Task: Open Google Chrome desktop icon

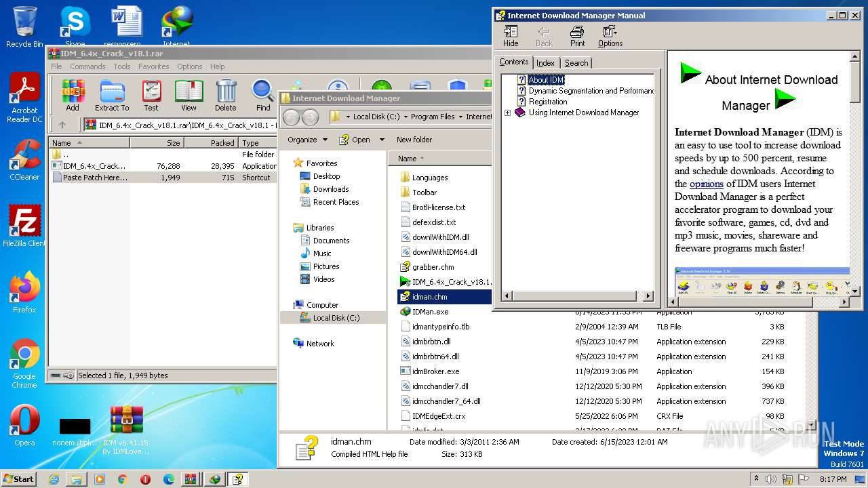Action: (x=24, y=364)
